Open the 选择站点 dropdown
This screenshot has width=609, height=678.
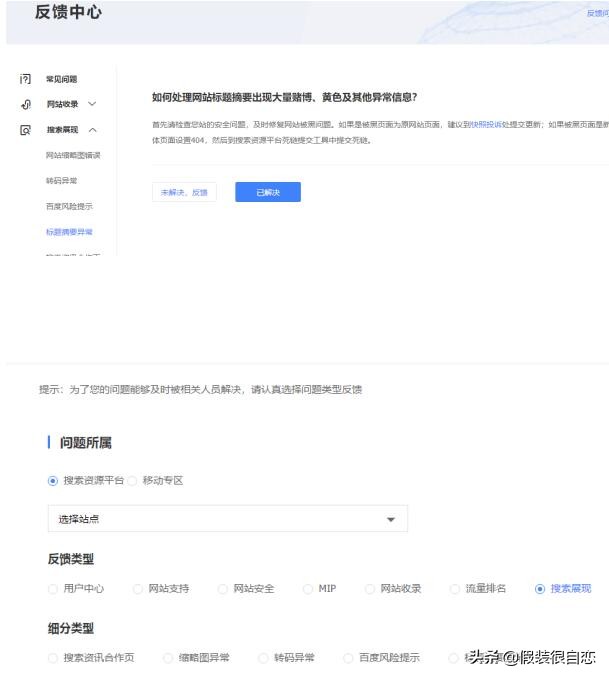pyautogui.click(x=228, y=518)
